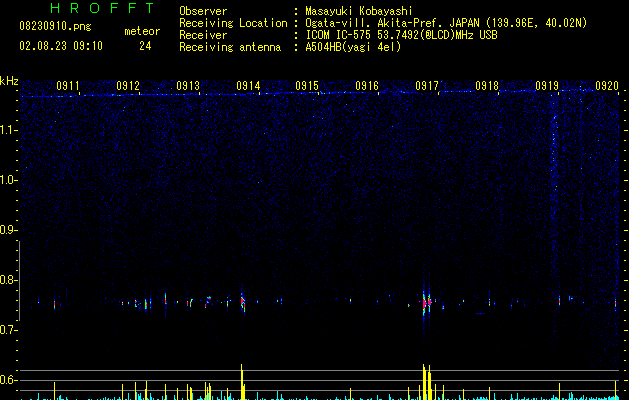Viewport: 629px width, 400px height.
Task: Click the meteor count value 24
Action: coord(145,46)
